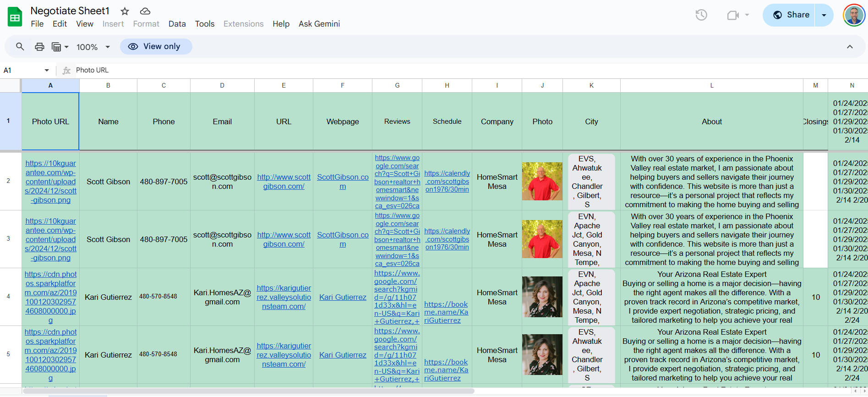Open version history clock icon
868x397 pixels.
pyautogui.click(x=701, y=15)
